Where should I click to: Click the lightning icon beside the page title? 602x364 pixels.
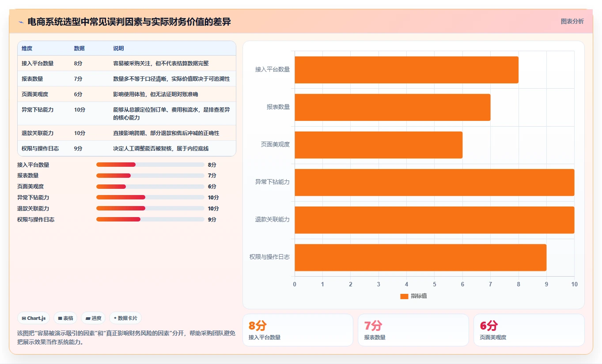coord(21,22)
